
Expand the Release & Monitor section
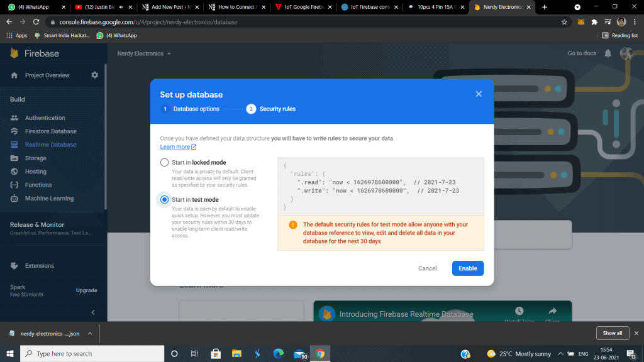pos(51,228)
